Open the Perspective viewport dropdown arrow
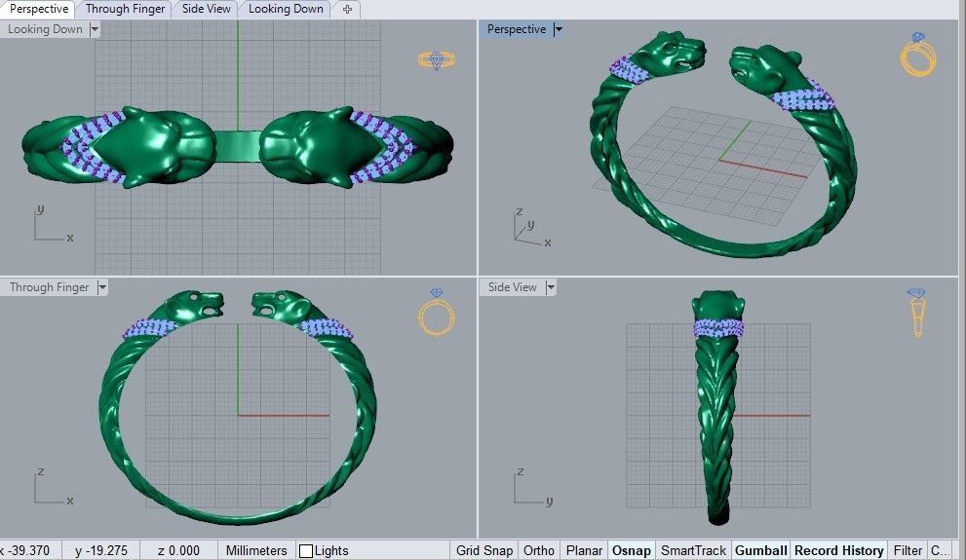966x560 pixels. (559, 29)
